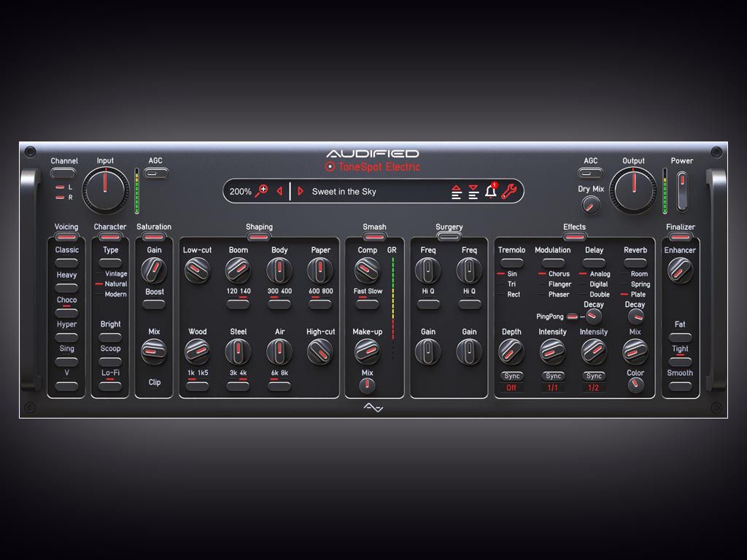The image size is (747, 560).
Task: Toggle the Lo-Fi character button
Action: point(110,386)
